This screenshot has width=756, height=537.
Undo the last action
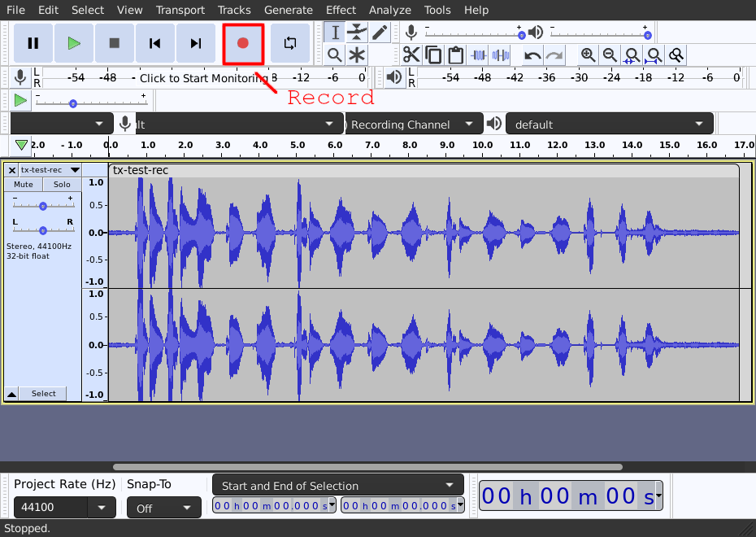pos(532,55)
